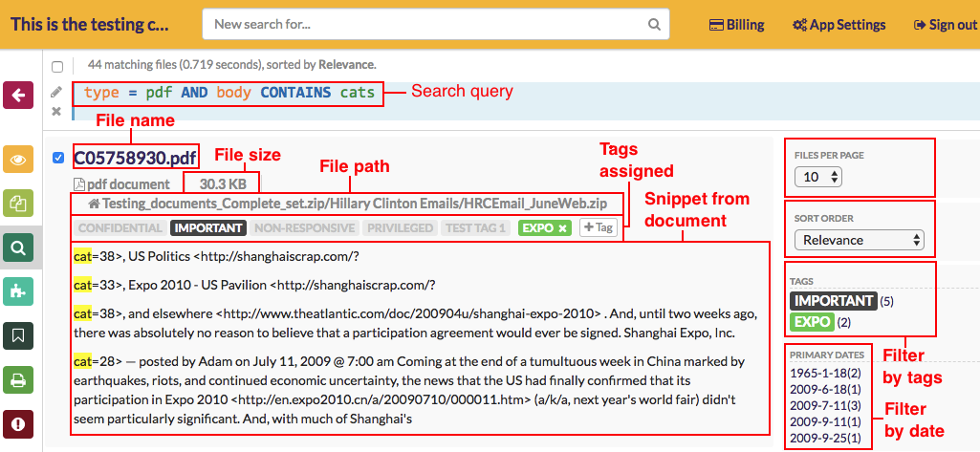Open App Settings from the top bar
980x452 pixels.
tap(838, 25)
